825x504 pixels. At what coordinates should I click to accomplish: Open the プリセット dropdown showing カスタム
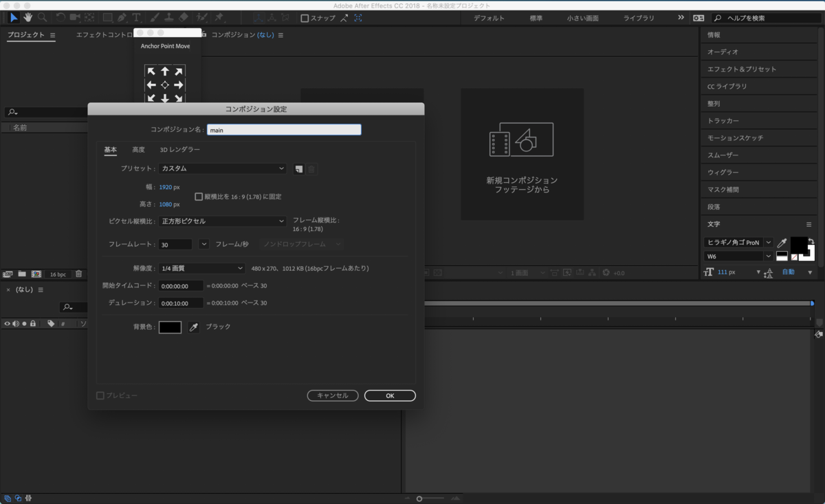pyautogui.click(x=223, y=168)
